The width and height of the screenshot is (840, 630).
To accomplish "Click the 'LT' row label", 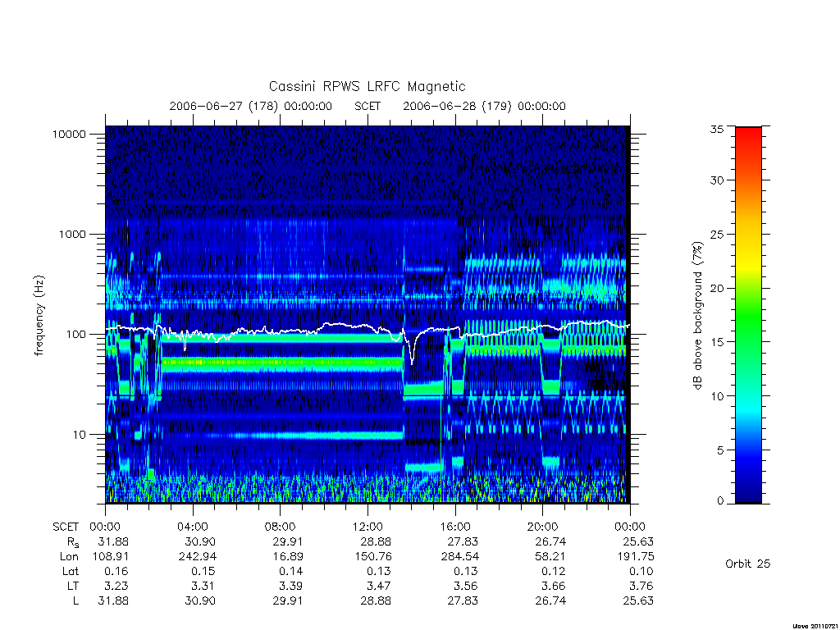I will [x=72, y=586].
